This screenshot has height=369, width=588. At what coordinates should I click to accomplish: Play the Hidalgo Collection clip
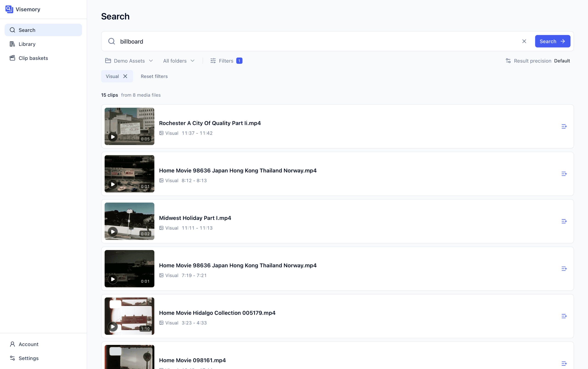(113, 327)
